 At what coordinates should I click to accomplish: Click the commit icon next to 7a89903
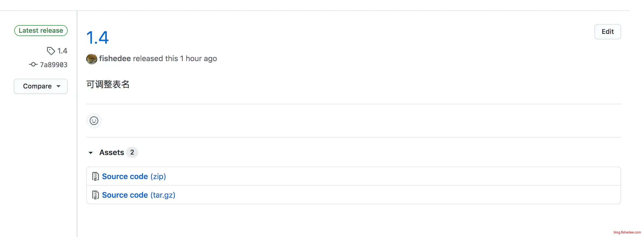point(33,64)
